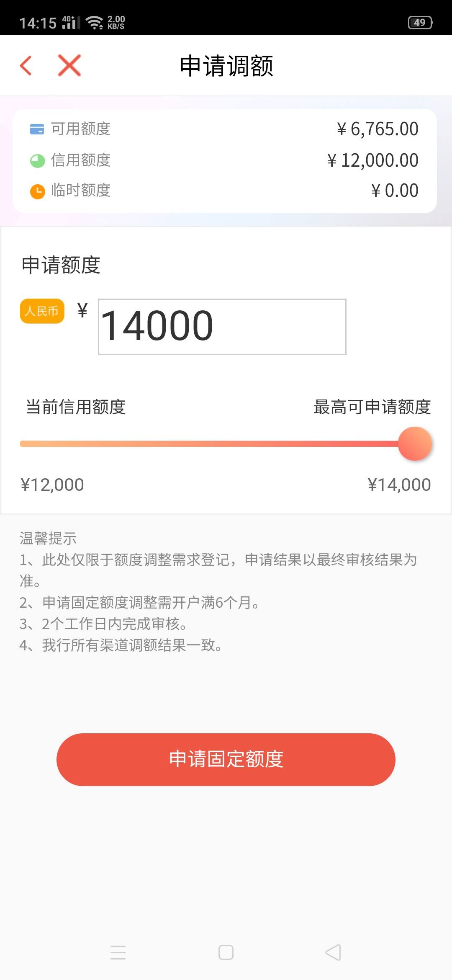Tap the blue card icon beside 可用额度

37,129
